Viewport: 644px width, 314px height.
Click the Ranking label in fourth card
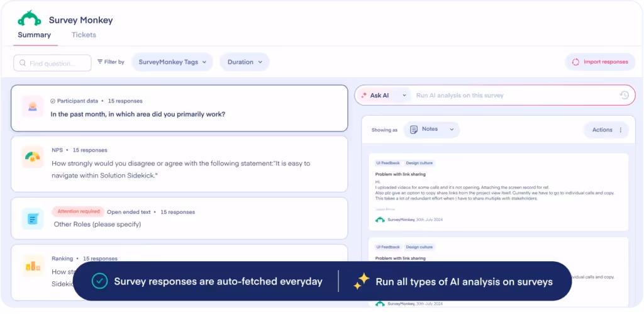click(62, 259)
